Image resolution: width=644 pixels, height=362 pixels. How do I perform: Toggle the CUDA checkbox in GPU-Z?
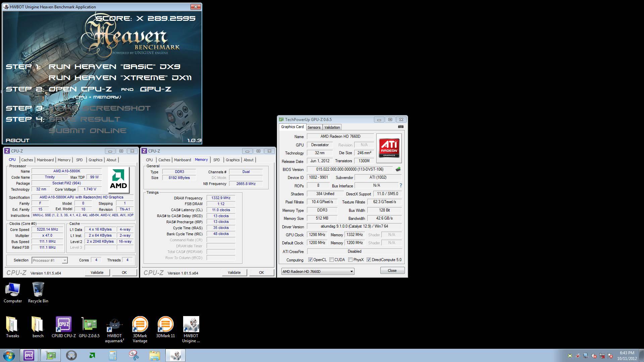point(331,260)
